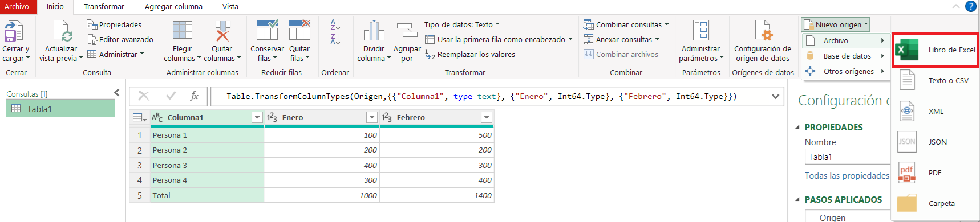The image size is (980, 222).
Task: Select Texto o CSV source
Action: [936, 80]
